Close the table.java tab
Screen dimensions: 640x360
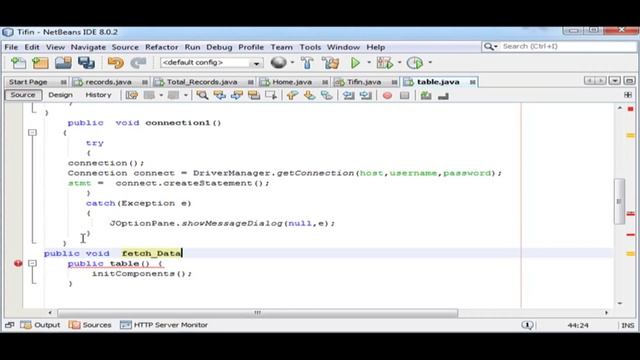tap(472, 82)
